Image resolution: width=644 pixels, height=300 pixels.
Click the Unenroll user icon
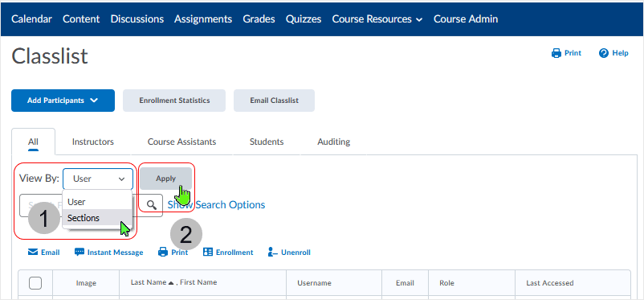click(x=273, y=253)
